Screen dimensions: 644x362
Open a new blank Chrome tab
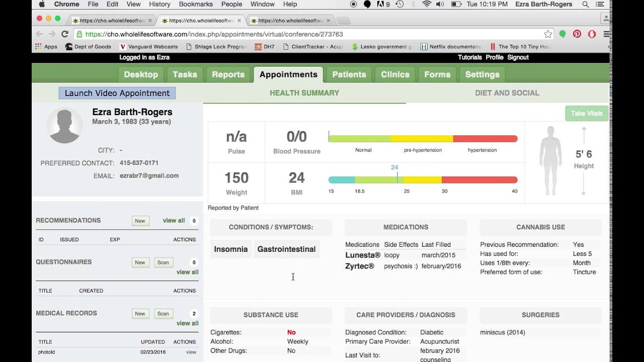click(x=344, y=21)
